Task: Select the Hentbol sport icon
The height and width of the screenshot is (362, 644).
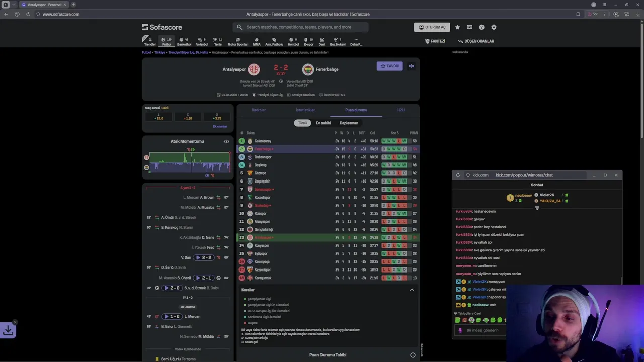Action: point(293,41)
